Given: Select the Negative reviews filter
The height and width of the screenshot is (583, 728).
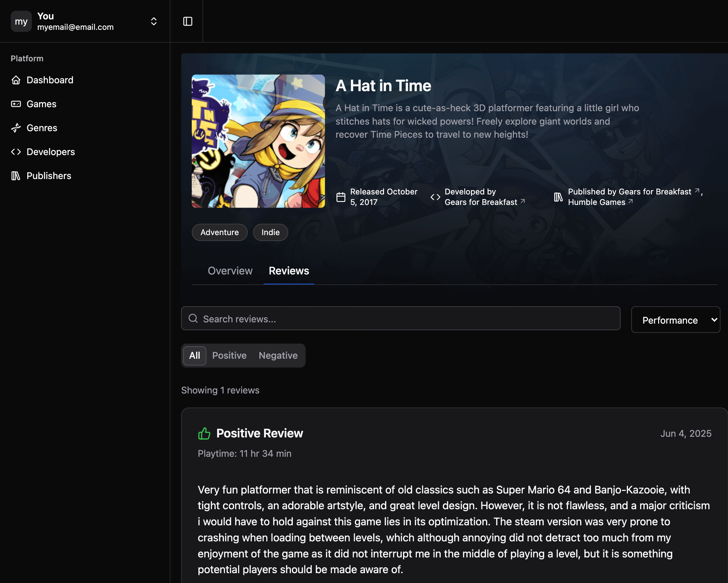Looking at the screenshot, I should [278, 355].
